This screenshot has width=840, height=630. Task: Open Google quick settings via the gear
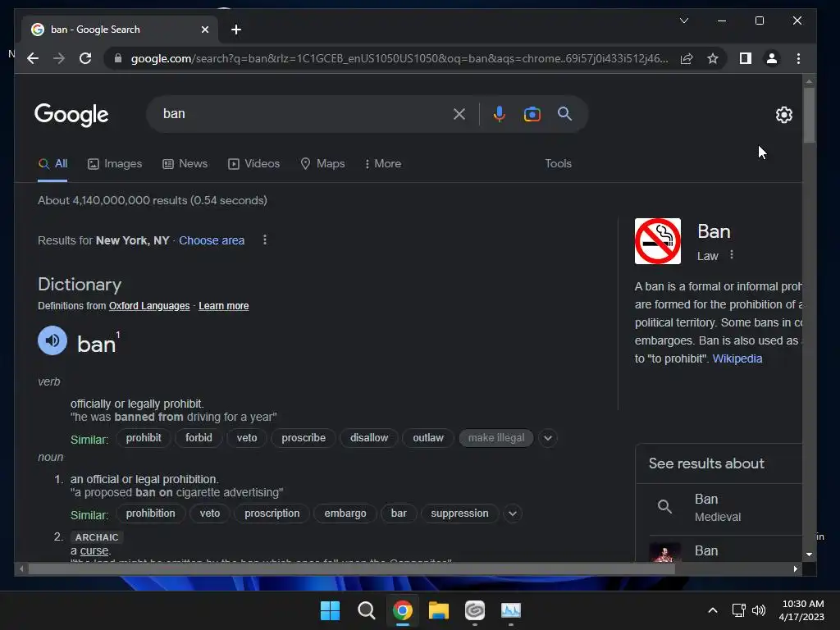(x=783, y=115)
